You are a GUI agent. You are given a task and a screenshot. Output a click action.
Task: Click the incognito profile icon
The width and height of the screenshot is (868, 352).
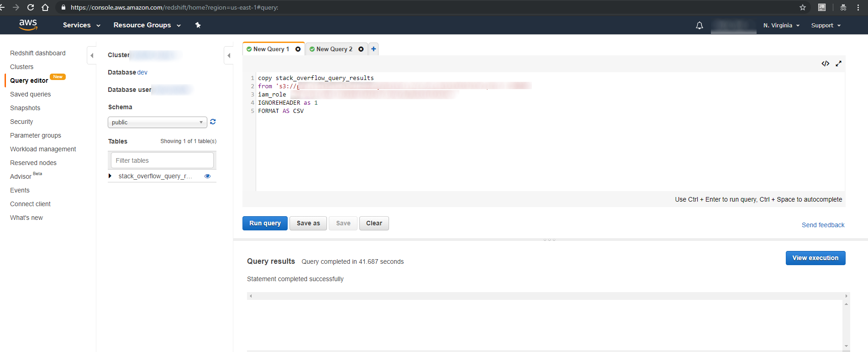843,7
